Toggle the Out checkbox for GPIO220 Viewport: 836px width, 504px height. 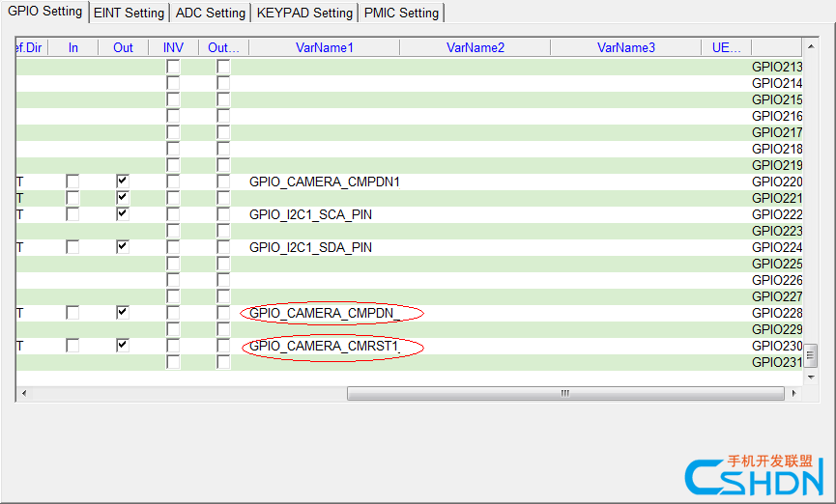click(x=123, y=182)
